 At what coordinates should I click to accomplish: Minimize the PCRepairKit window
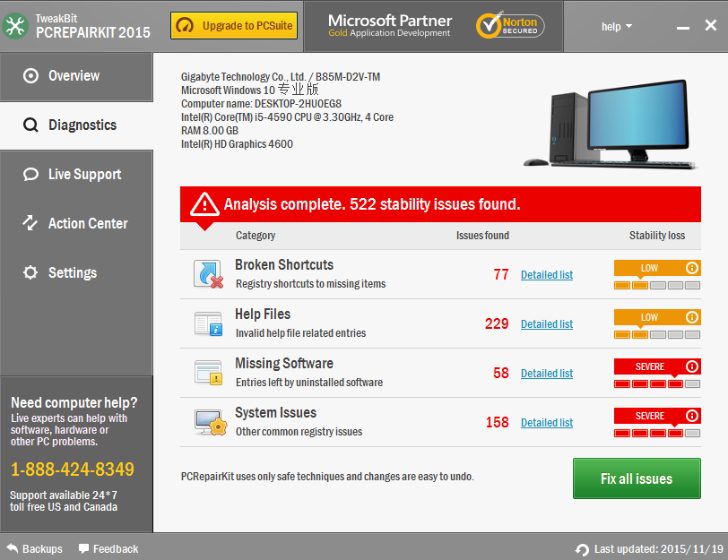(682, 28)
